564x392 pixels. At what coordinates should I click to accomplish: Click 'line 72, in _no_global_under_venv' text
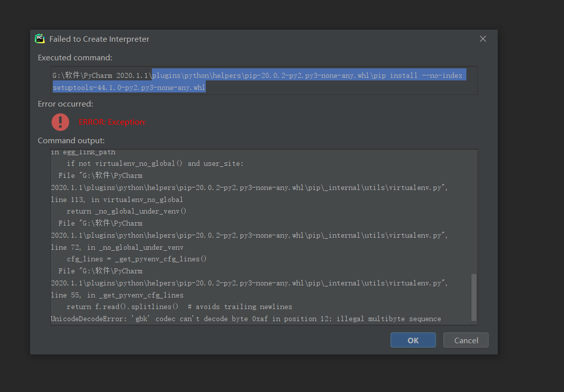pyautogui.click(x=117, y=247)
